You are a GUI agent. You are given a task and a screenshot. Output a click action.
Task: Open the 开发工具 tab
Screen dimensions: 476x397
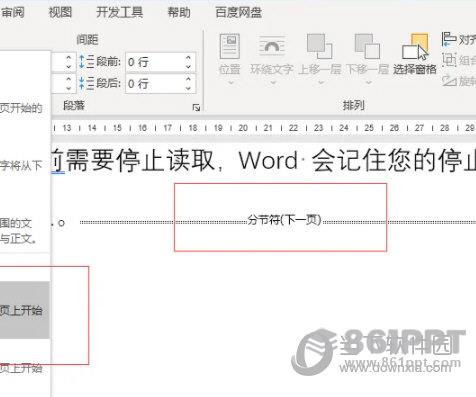pos(119,12)
